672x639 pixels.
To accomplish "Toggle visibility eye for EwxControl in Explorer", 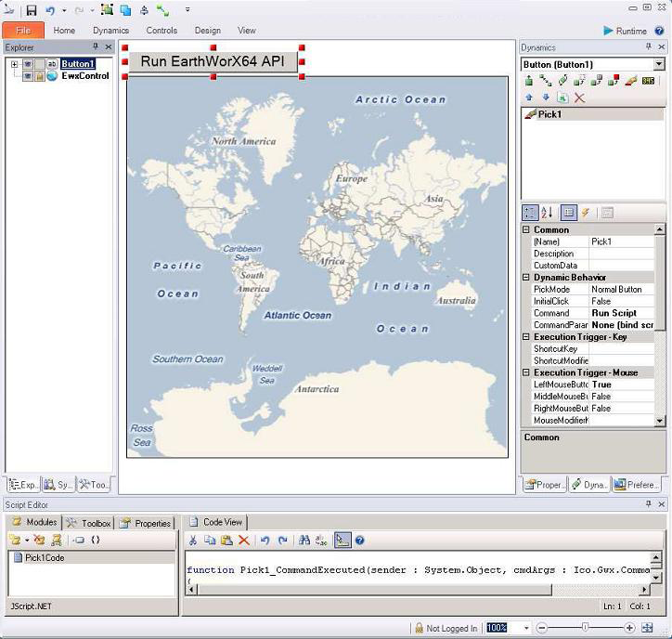I will click(28, 76).
